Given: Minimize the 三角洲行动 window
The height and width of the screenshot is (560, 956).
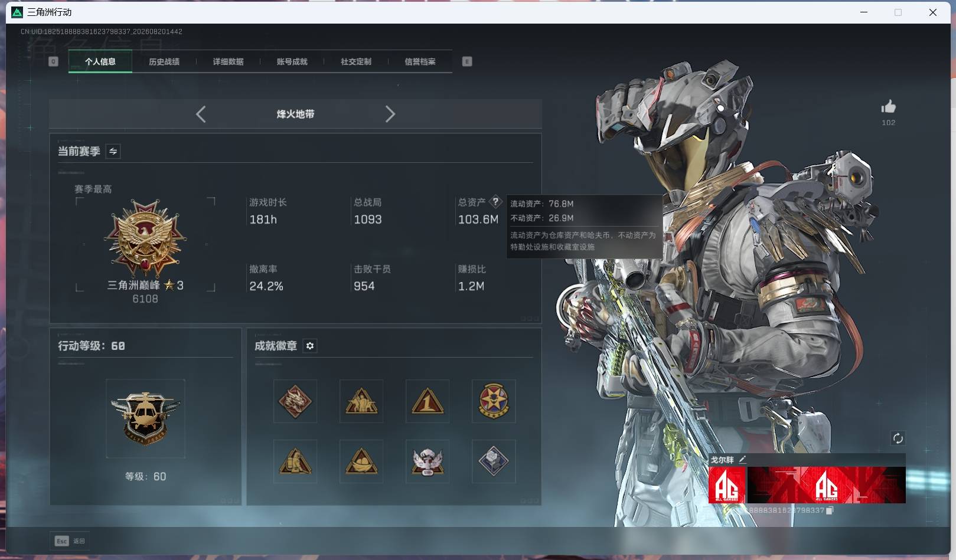Looking at the screenshot, I should click(x=864, y=12).
